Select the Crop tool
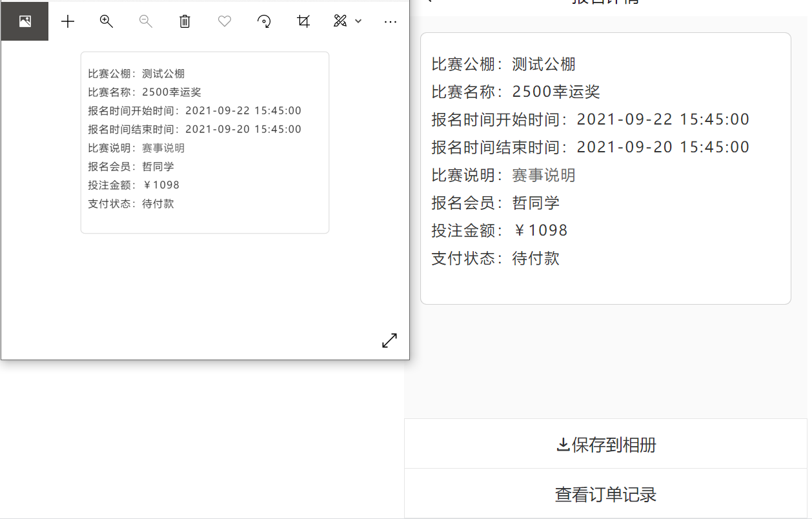Viewport: 812px width, 519px height. [303, 21]
